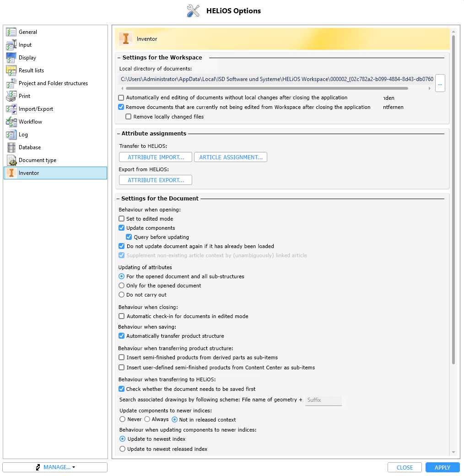This screenshot has height=476, width=464.
Task: Toggle Query before updating checkbox
Action: (129, 237)
